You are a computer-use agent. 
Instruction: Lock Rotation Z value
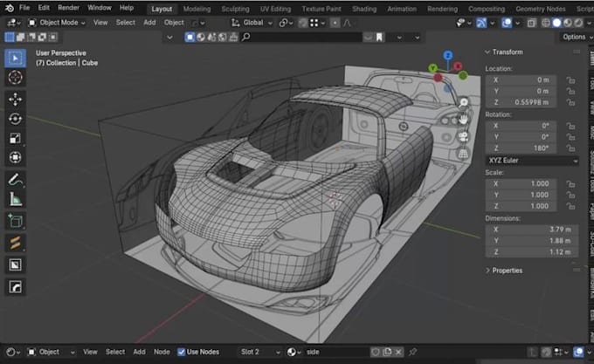tap(570, 148)
